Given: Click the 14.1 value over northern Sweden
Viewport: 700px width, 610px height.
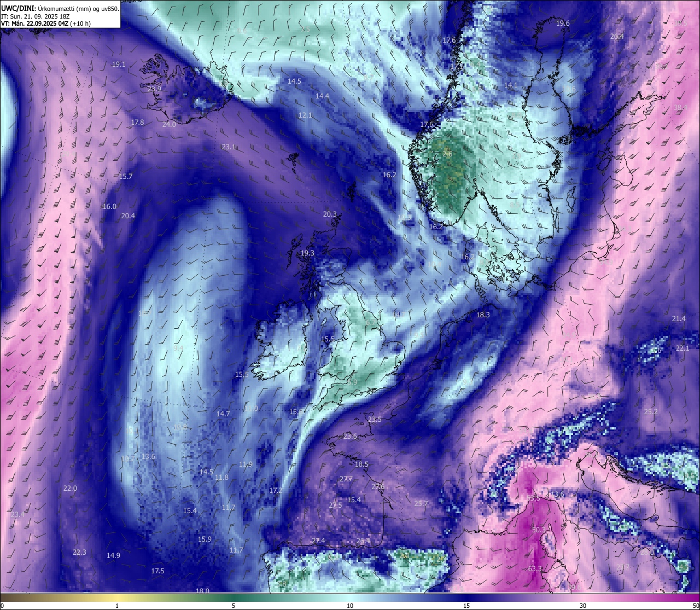Looking at the screenshot, I should 510,85.
